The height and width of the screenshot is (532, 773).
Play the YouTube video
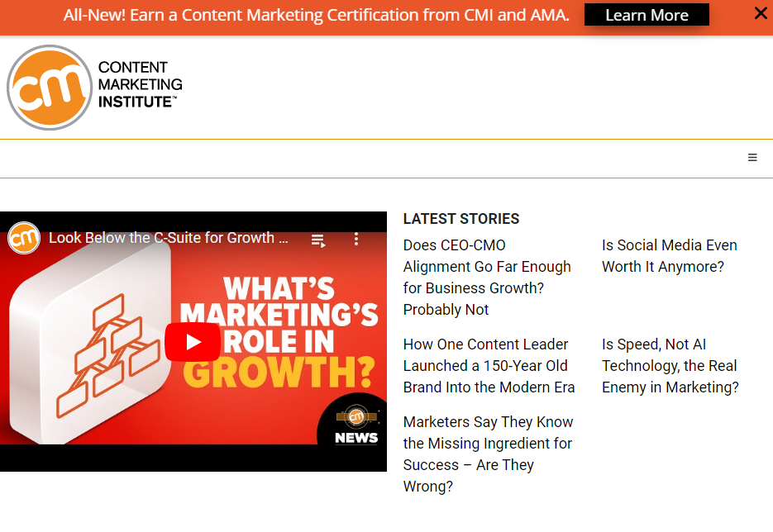pyautogui.click(x=193, y=342)
